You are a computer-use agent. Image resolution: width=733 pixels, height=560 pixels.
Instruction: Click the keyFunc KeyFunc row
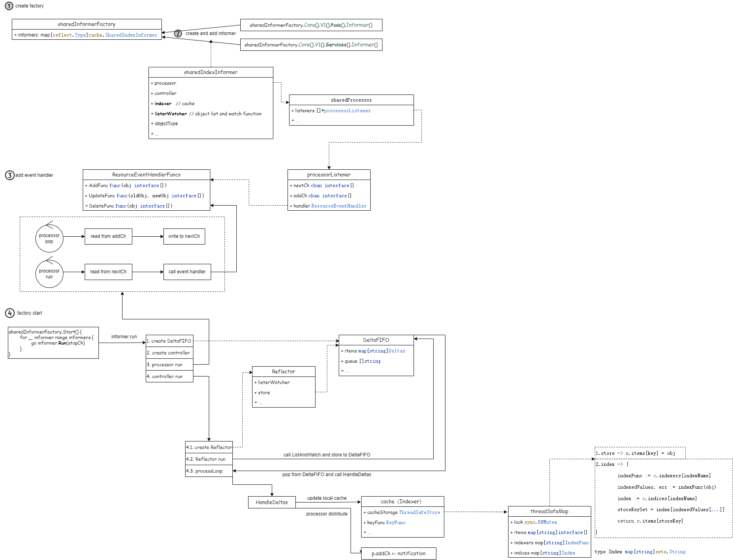[403, 523]
